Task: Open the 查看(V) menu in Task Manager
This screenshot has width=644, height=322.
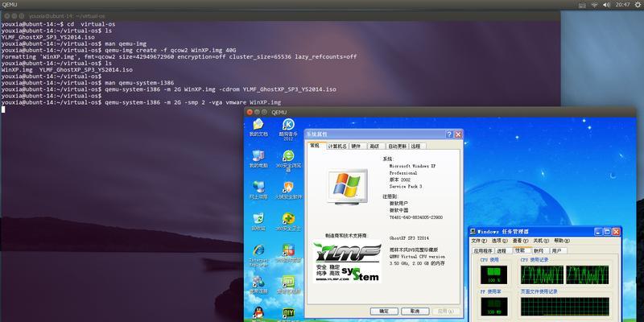Action: coord(520,241)
